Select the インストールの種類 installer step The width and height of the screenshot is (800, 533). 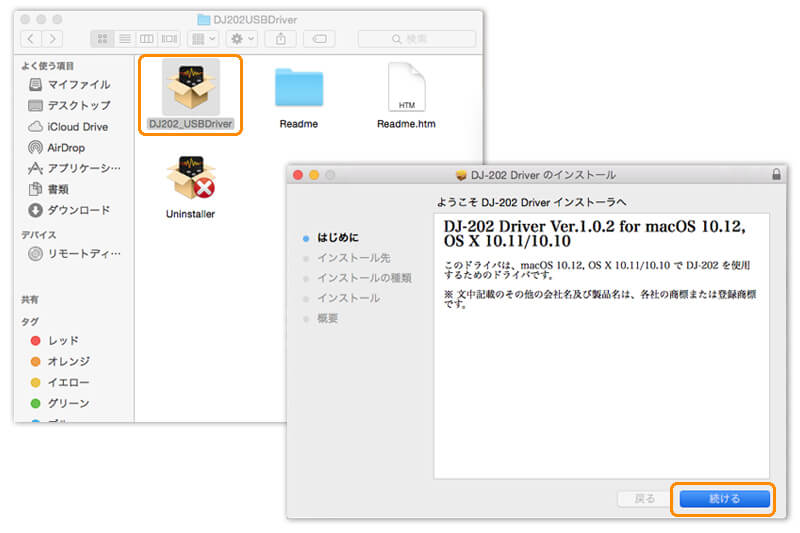pyautogui.click(x=364, y=278)
